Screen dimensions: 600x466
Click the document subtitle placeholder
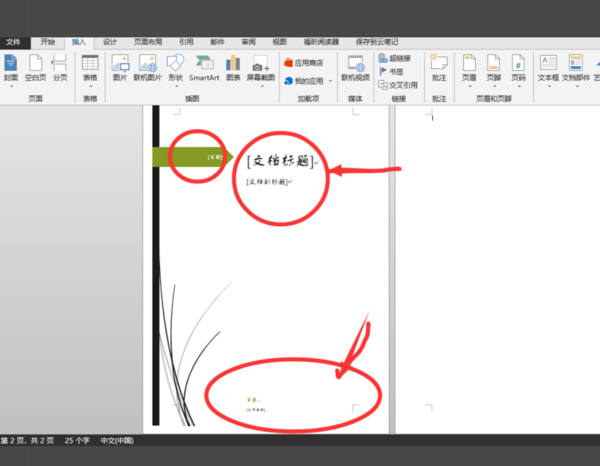[267, 182]
